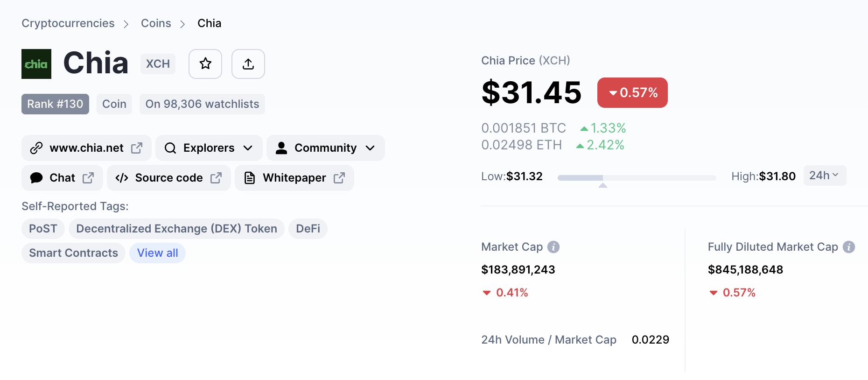Click the Decentralized Exchange (DEX) Token tag
This screenshot has width=868, height=380.
176,229
